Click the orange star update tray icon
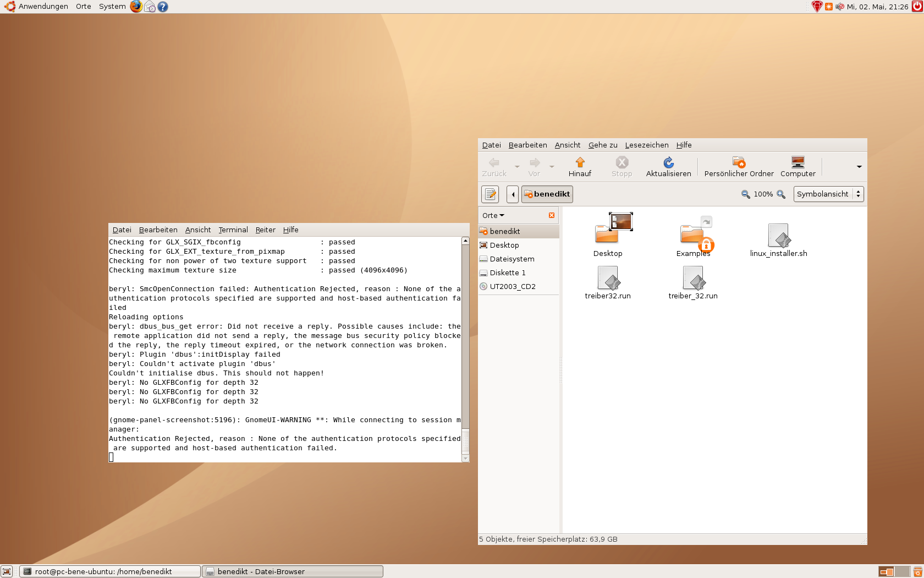This screenshot has width=924, height=578. point(829,7)
